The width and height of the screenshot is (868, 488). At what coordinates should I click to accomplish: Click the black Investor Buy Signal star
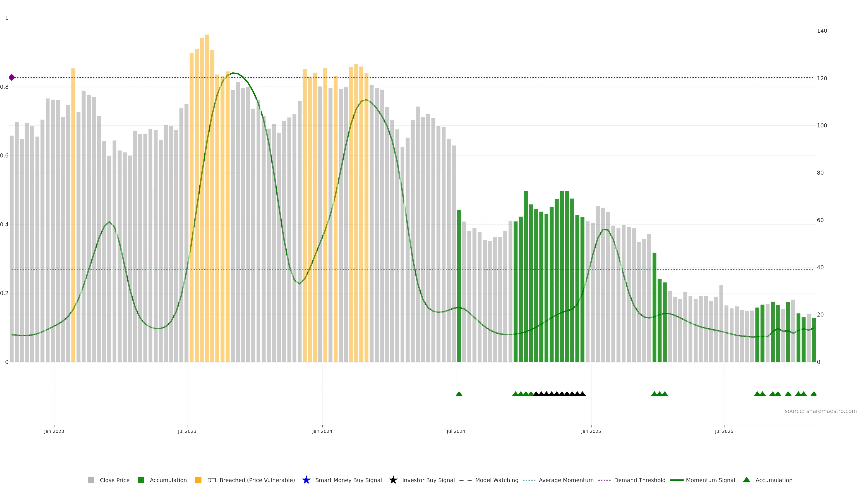click(393, 480)
